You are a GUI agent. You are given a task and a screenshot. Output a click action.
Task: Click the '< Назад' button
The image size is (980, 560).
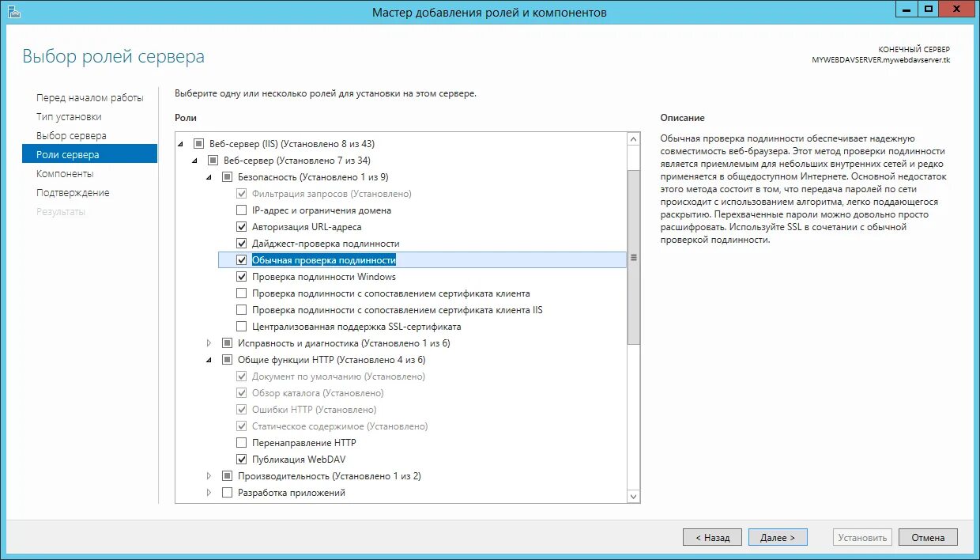[x=712, y=537]
